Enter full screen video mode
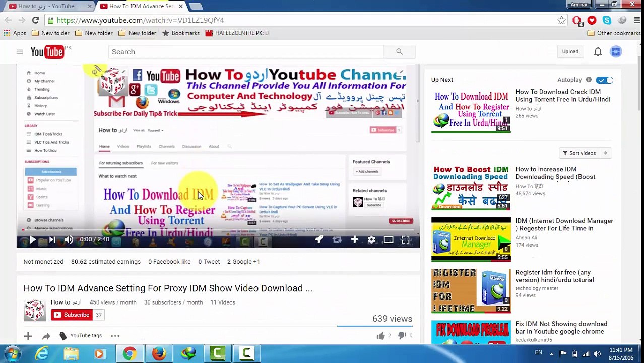Viewport: 644px width, 363px height. coord(406,240)
